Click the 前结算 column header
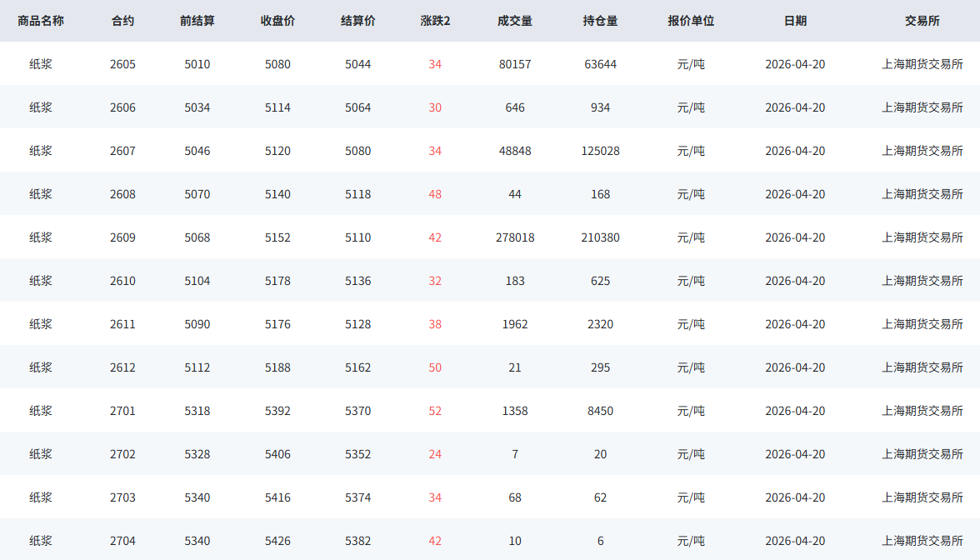The height and width of the screenshot is (560, 980). tap(197, 21)
